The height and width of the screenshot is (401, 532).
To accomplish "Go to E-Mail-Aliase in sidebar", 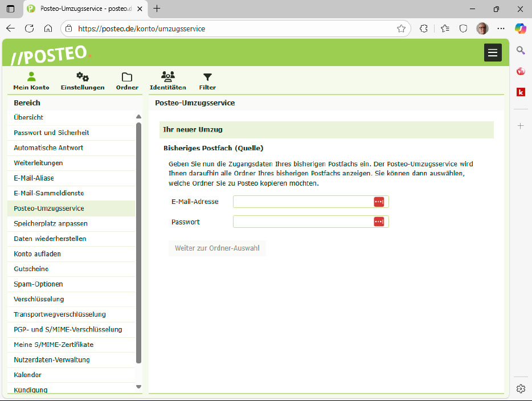I will tap(34, 178).
